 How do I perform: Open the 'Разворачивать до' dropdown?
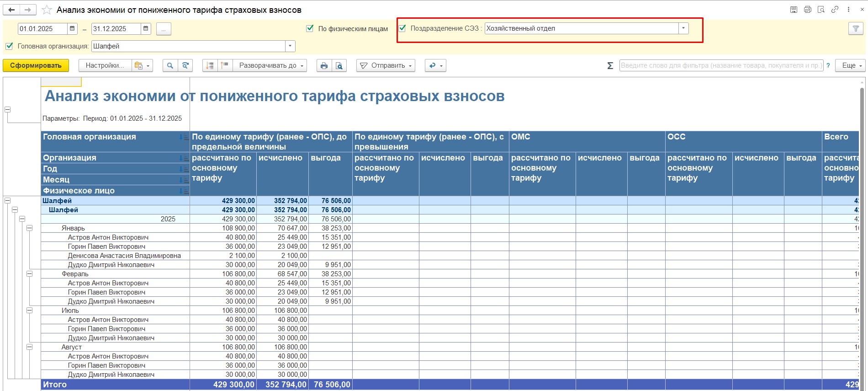coord(270,66)
